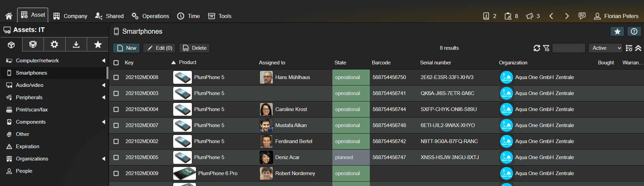Tick checkbox for asset 202102MD008
This screenshot has height=186, width=644.
(x=116, y=77)
